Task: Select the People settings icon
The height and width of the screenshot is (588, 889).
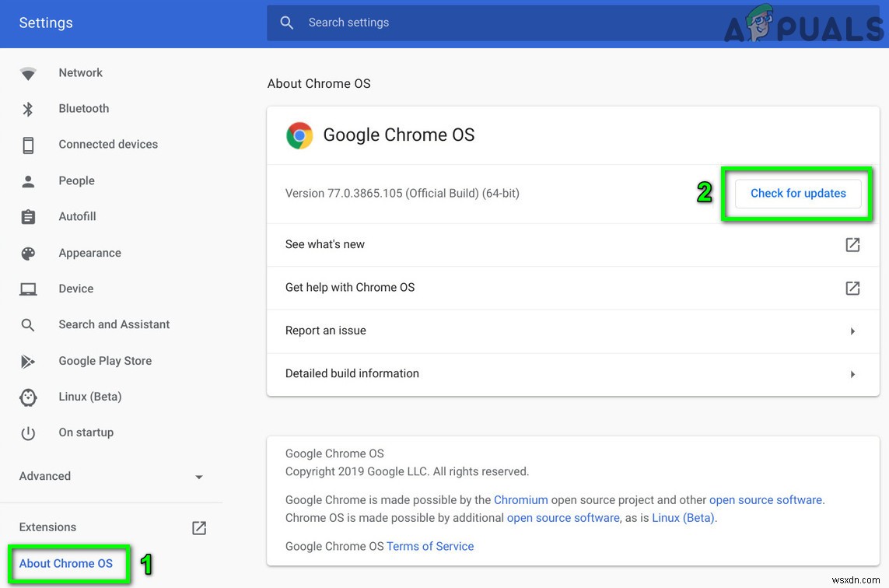Action: 28,180
